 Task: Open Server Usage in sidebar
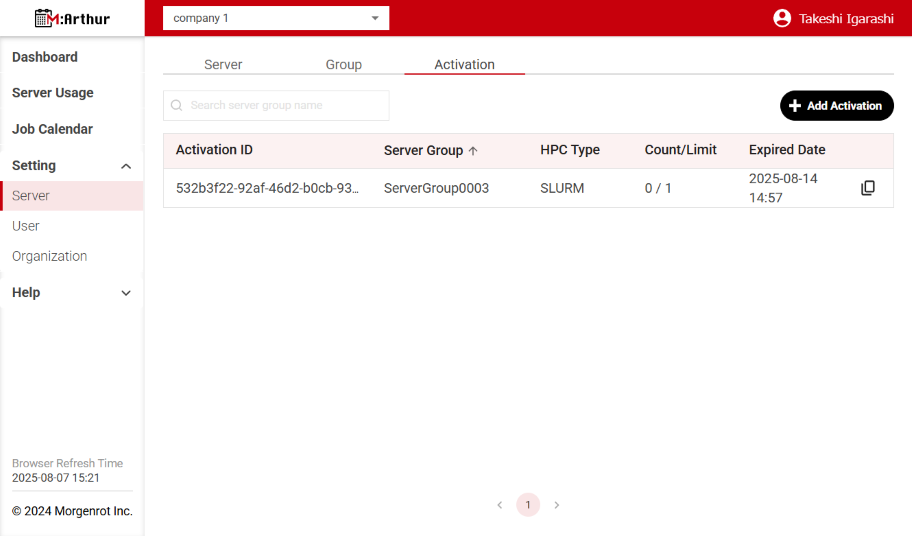(53, 93)
